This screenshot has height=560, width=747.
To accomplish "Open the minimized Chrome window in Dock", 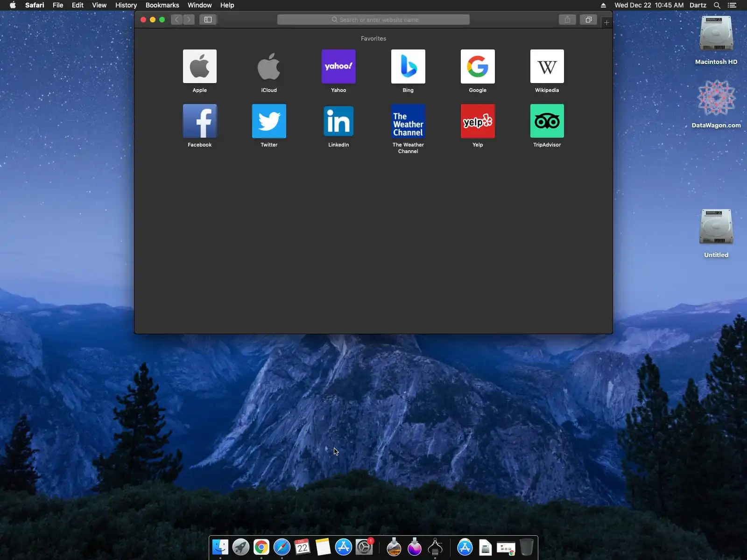I will (506, 548).
